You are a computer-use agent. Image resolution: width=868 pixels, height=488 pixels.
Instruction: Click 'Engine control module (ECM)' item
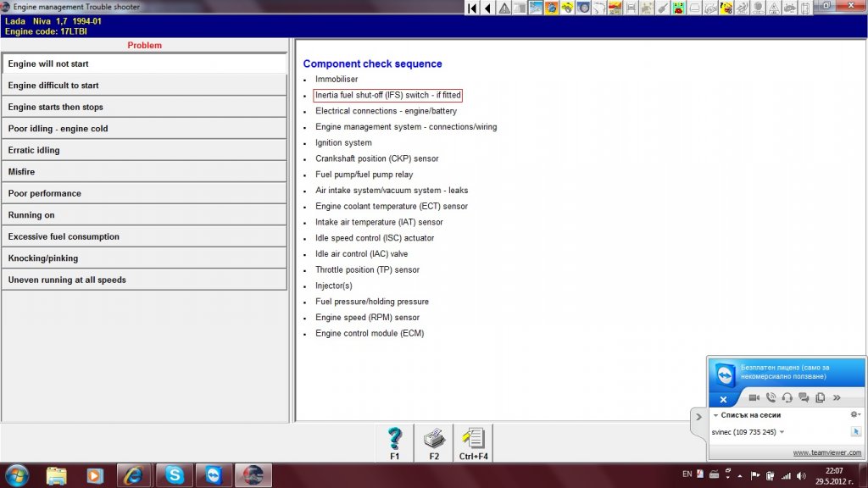pyautogui.click(x=370, y=333)
